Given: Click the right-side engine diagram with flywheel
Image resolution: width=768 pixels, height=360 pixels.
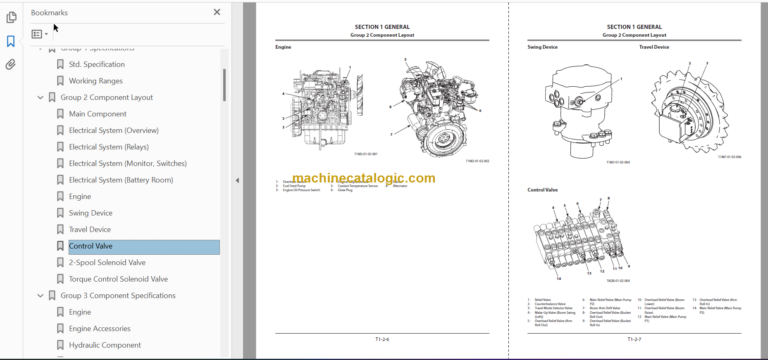Looking at the screenshot, I should click(436, 108).
